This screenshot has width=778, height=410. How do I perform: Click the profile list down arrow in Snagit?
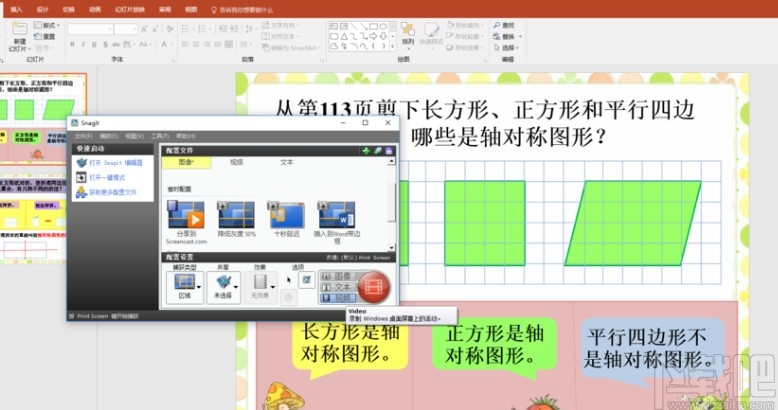click(x=391, y=247)
